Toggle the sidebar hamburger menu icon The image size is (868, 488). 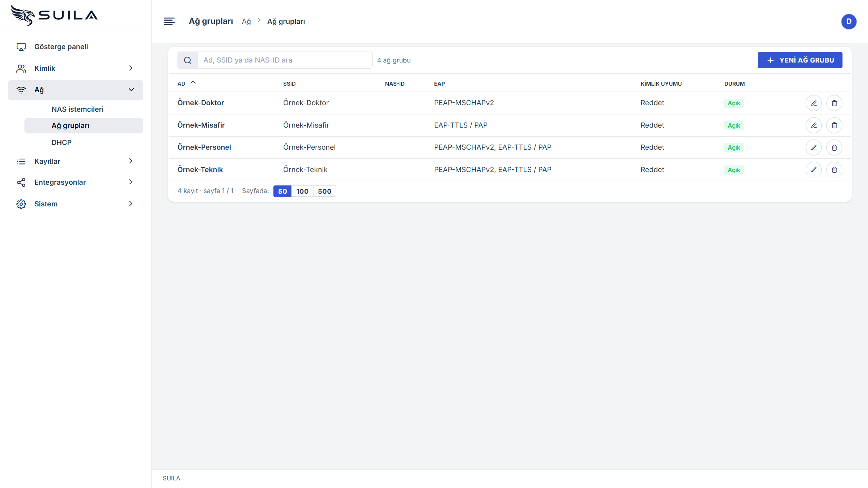tap(169, 21)
